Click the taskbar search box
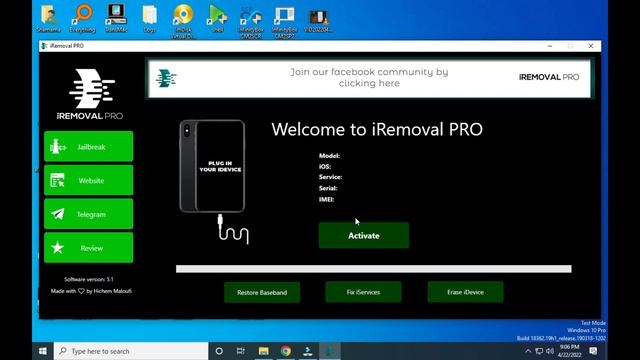The image size is (640, 360). pos(131,351)
